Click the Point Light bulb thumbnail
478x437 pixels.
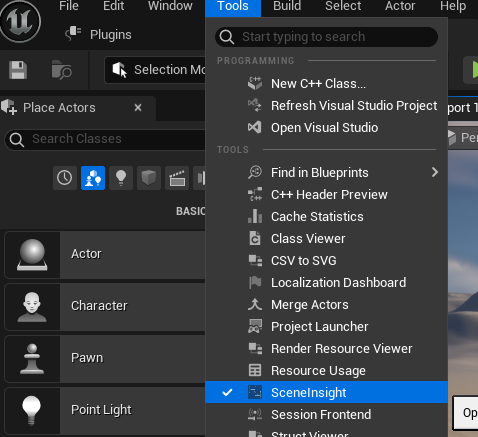[32, 411]
